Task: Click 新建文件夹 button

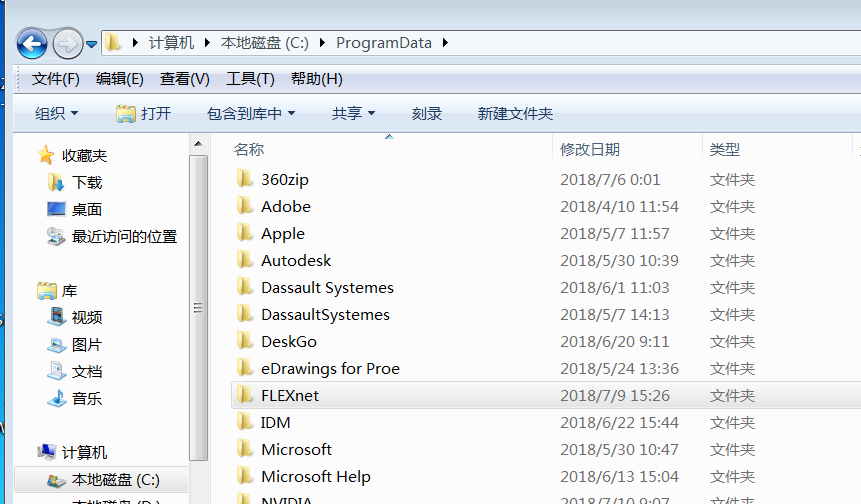Action: 515,114
